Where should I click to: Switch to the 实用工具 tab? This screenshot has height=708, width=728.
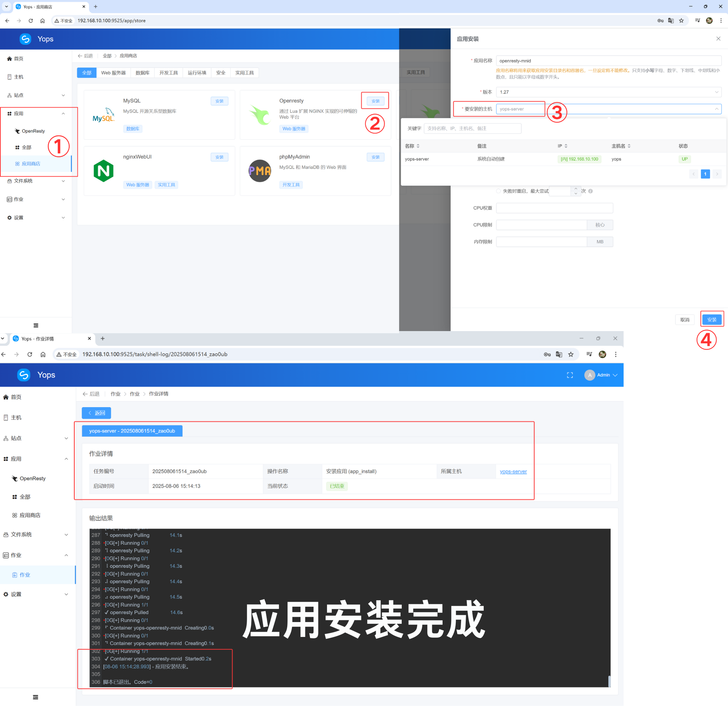(245, 72)
